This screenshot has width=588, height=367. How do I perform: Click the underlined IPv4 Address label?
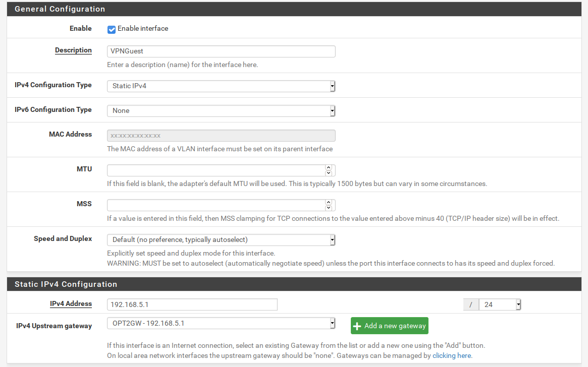point(71,304)
